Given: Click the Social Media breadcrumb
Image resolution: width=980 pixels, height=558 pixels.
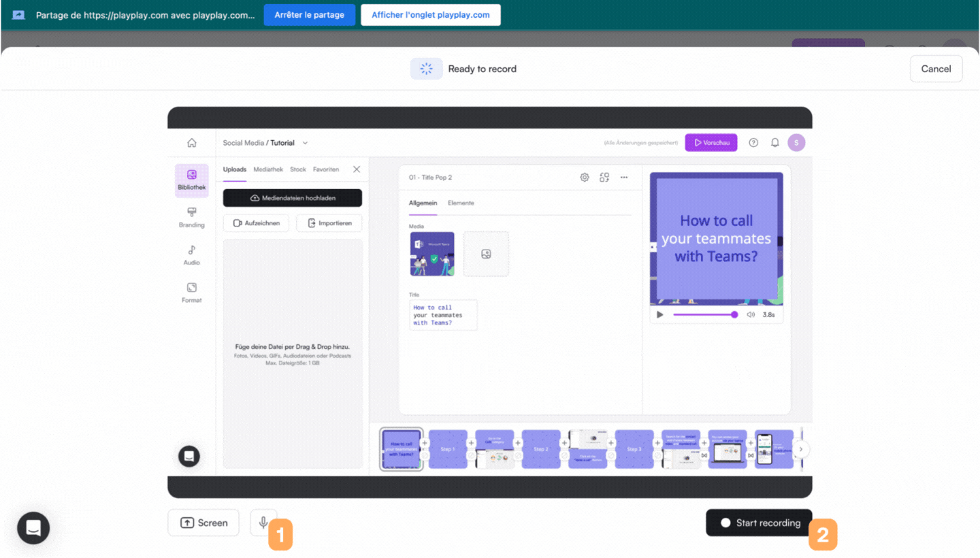Looking at the screenshot, I should click(244, 143).
